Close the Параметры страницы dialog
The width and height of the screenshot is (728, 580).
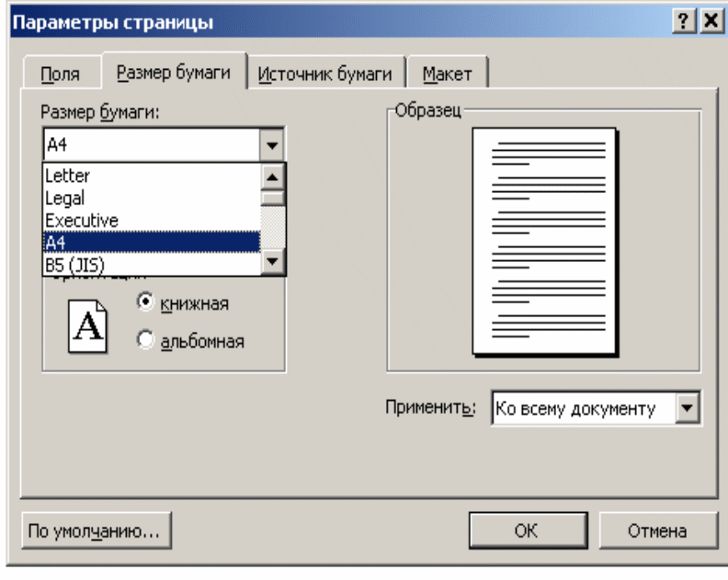[x=708, y=21]
